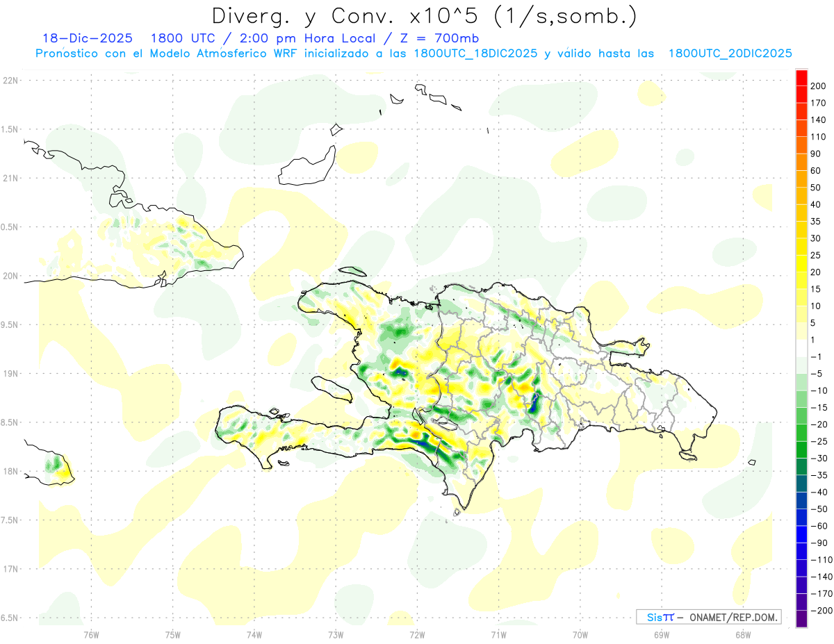The height and width of the screenshot is (644, 834).
Task: Click the 'SisTT - ONAMET/REP.DOM.' logo box
Action: coord(708,617)
